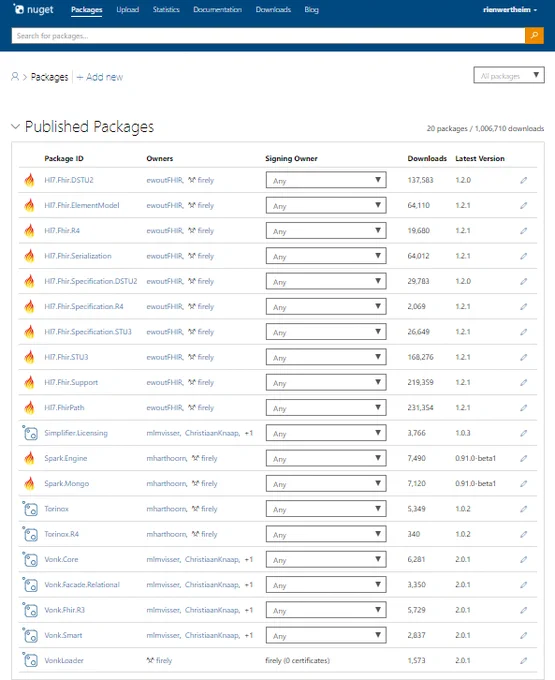
Task: Click the package icon next to Torinox
Action: coord(30,509)
